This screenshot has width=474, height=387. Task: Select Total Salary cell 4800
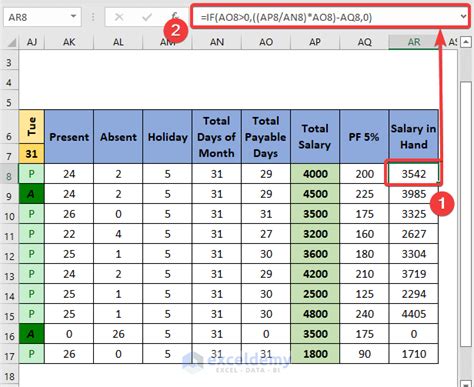(315, 314)
